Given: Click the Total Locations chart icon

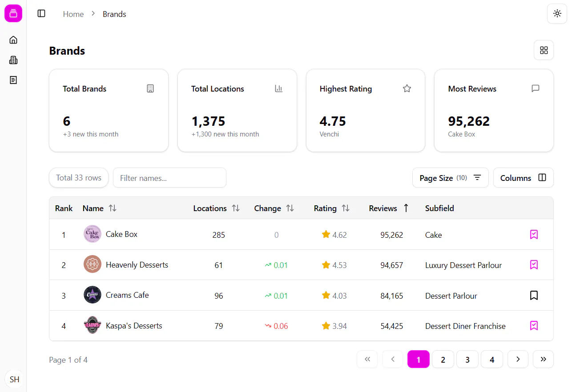Looking at the screenshot, I should coord(279,88).
